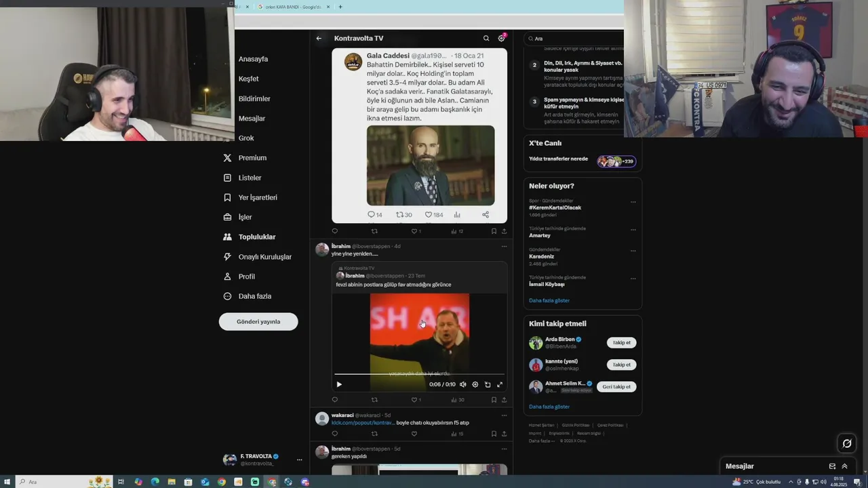Like İbrahim's video post
Image resolution: width=868 pixels, height=488 pixels.
414,400
